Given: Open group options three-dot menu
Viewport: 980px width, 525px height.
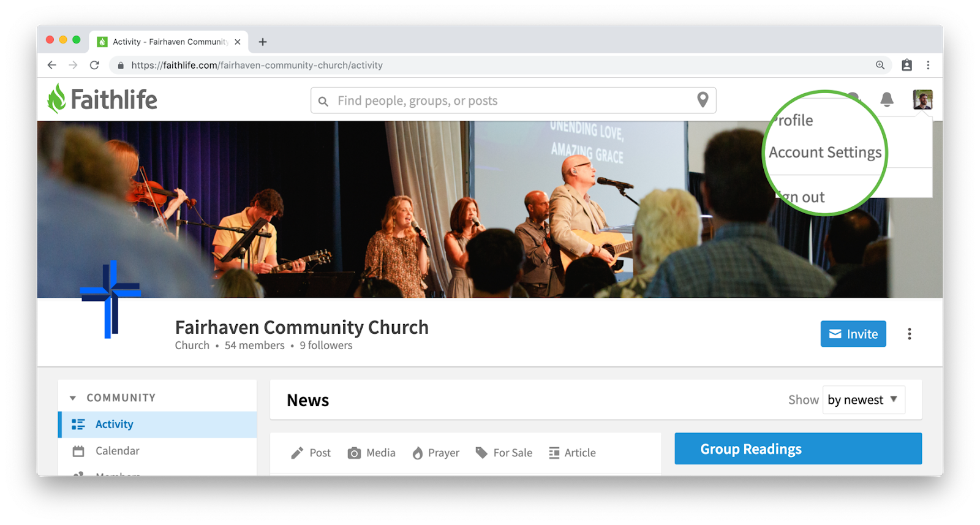Looking at the screenshot, I should pyautogui.click(x=909, y=334).
